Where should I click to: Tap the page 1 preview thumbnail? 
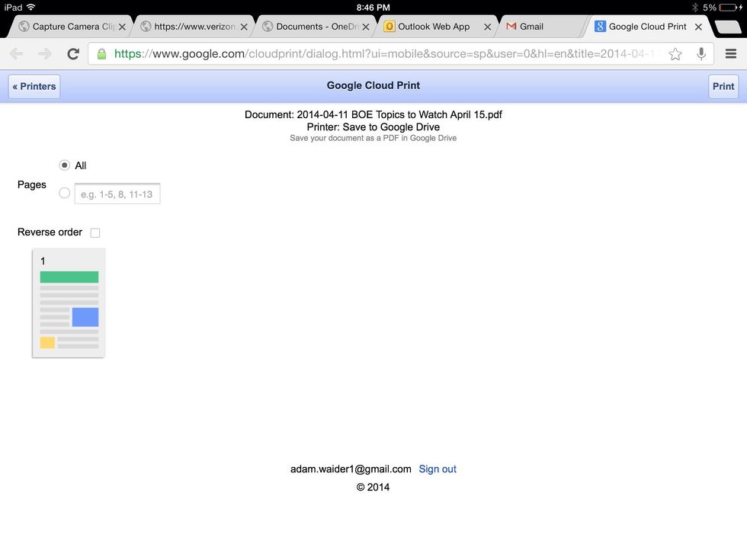pyautogui.click(x=69, y=303)
